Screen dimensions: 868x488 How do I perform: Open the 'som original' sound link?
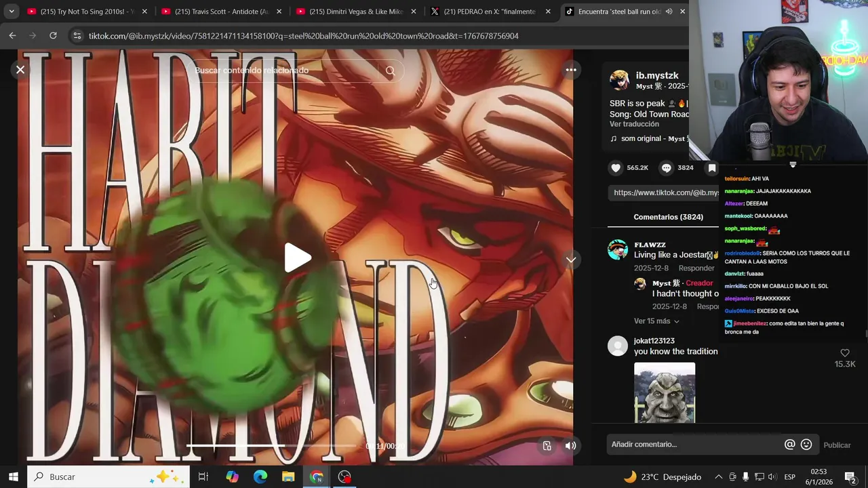coord(649,138)
